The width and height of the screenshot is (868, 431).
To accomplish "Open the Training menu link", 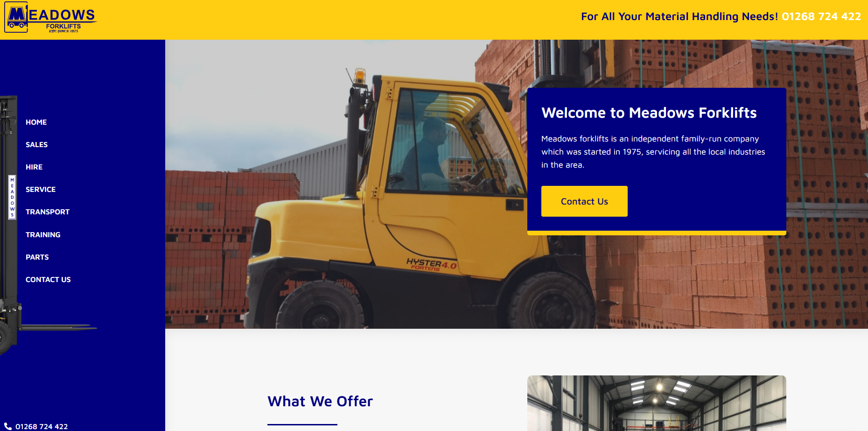I will coord(43,235).
